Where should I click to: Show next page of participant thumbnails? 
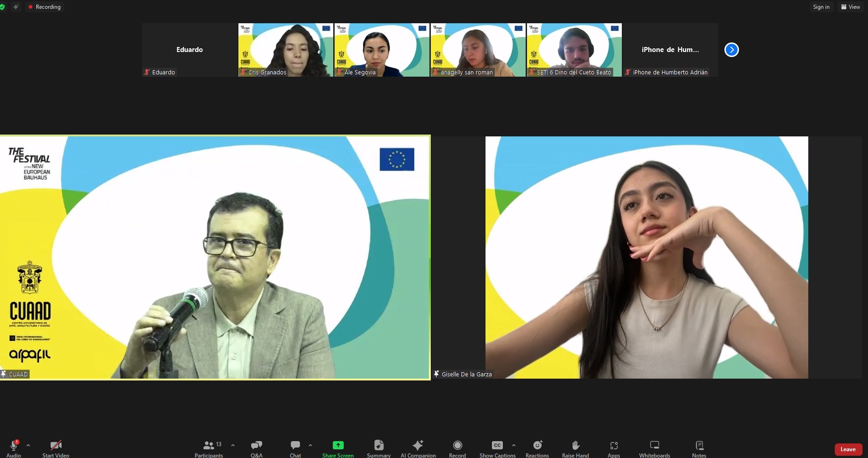(x=731, y=50)
